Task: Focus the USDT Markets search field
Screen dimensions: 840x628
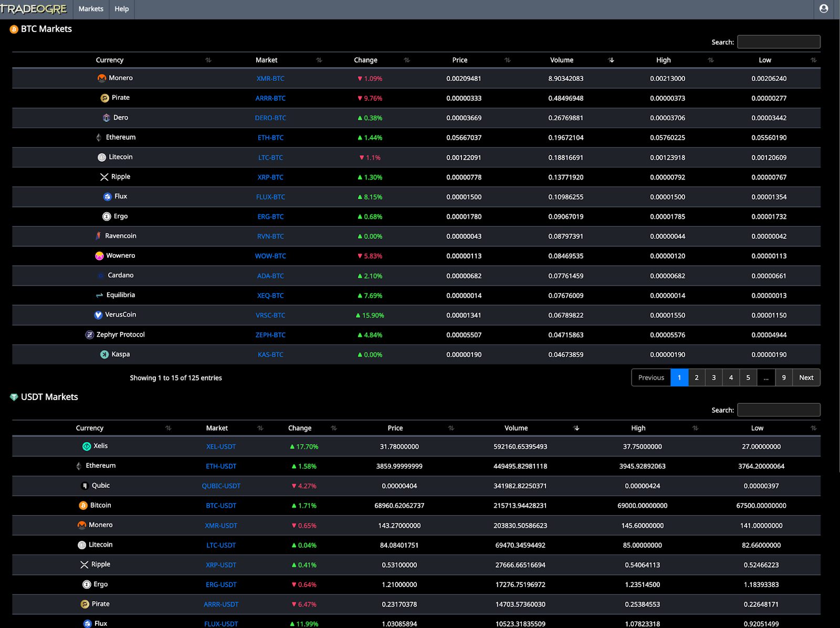Action: tap(779, 410)
